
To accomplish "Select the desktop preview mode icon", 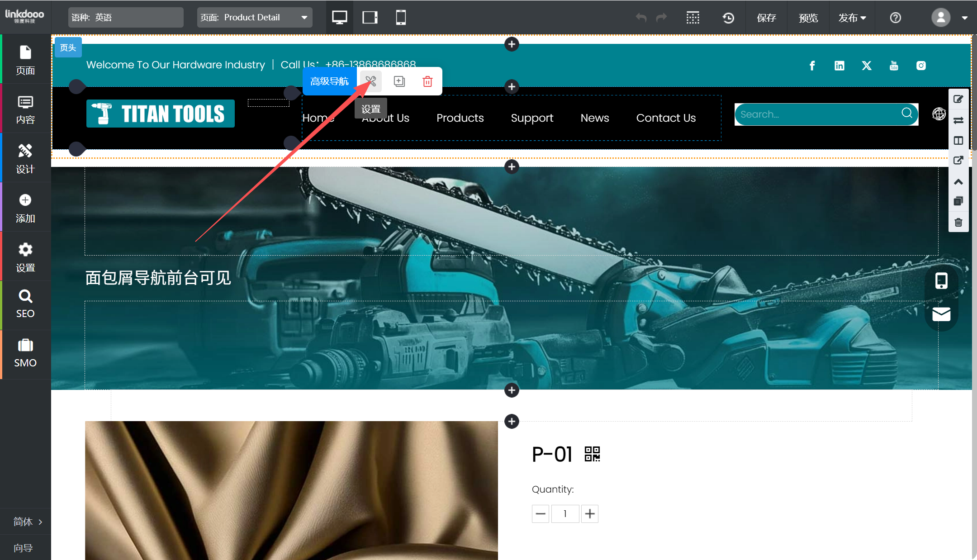I will [x=339, y=18].
